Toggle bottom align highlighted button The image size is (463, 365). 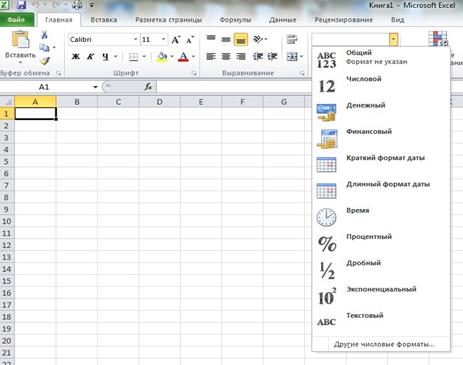(x=241, y=39)
